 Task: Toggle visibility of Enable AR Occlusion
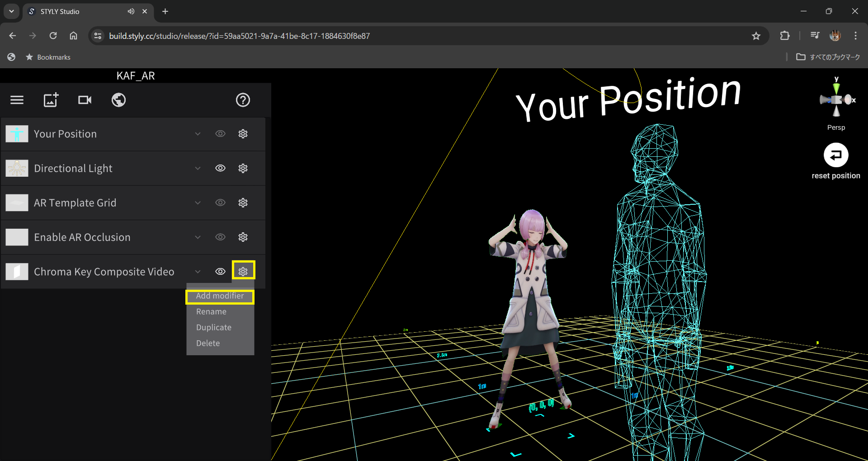click(220, 237)
